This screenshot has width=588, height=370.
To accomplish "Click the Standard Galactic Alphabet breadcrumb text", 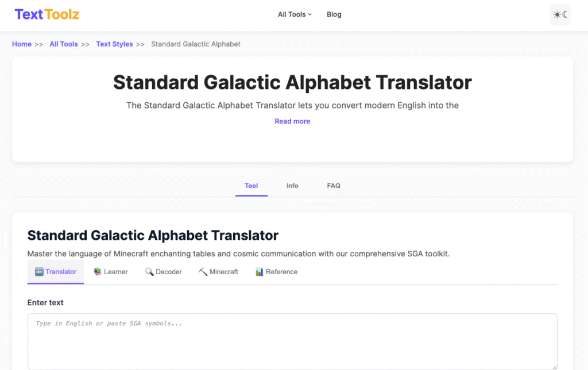I will click(195, 44).
